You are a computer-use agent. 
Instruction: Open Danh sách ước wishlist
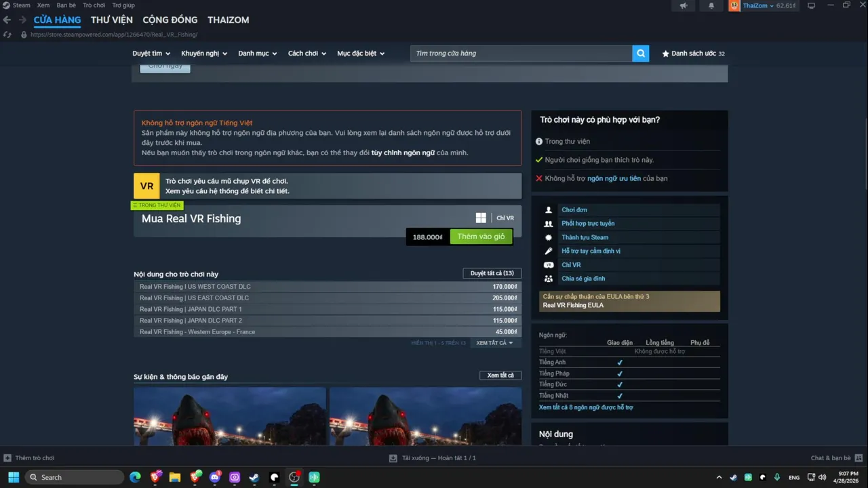tap(693, 54)
